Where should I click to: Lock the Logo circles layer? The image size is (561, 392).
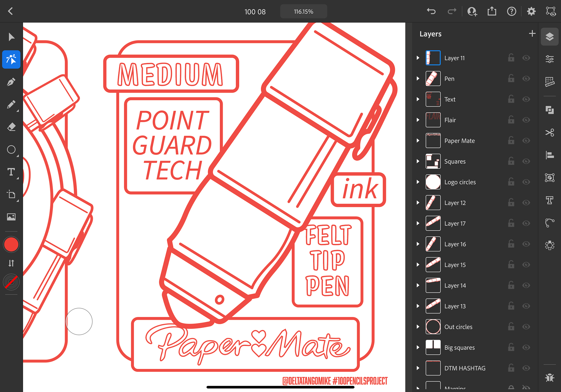511,182
